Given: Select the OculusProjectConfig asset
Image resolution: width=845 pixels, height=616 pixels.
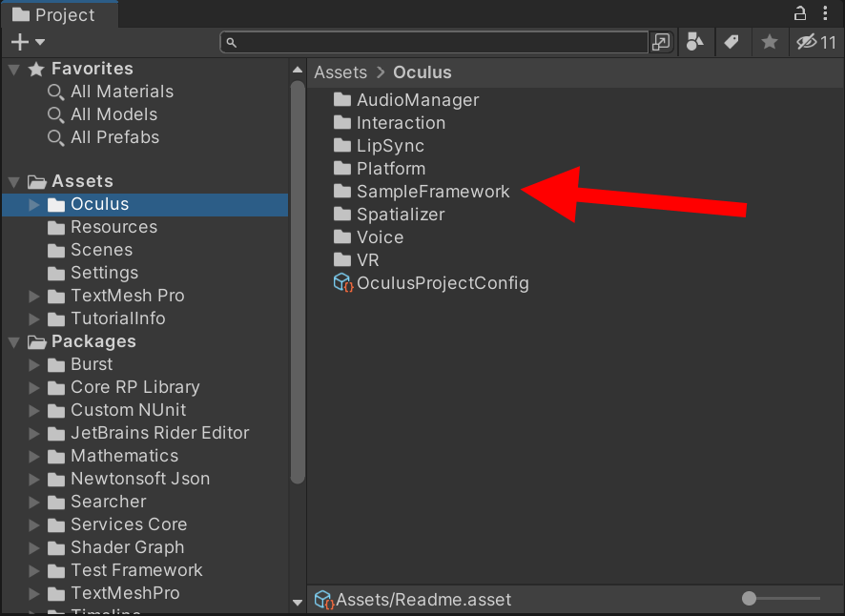Looking at the screenshot, I should click(x=431, y=283).
